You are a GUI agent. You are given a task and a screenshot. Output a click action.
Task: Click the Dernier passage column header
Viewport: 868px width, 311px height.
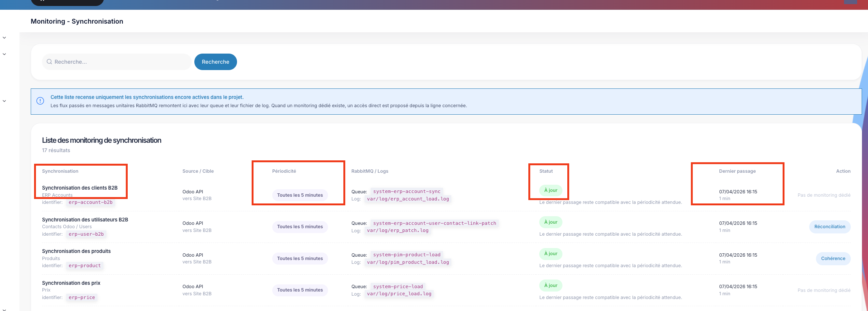click(737, 171)
